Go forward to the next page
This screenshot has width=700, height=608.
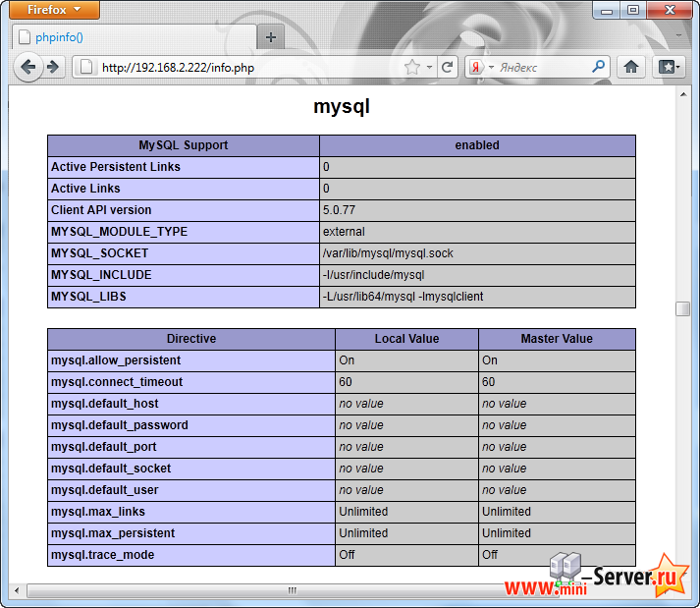[x=53, y=68]
